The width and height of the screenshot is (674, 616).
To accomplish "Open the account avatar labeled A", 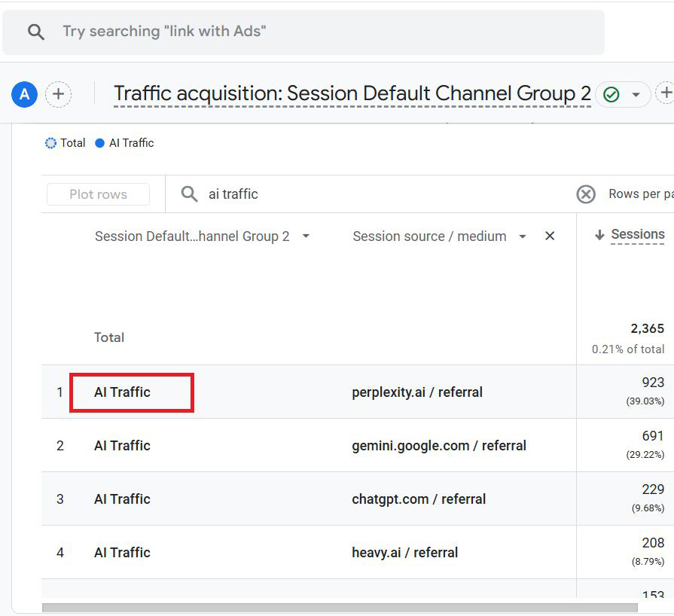I will point(23,94).
